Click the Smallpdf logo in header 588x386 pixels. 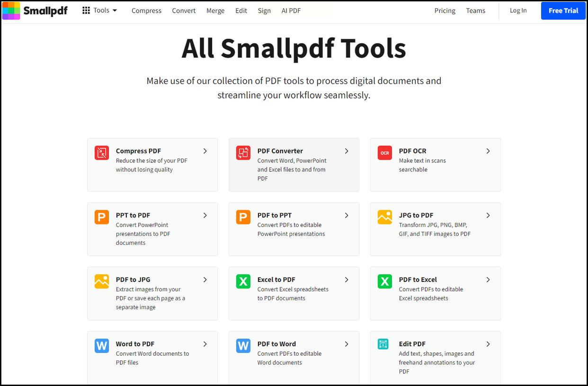point(35,10)
